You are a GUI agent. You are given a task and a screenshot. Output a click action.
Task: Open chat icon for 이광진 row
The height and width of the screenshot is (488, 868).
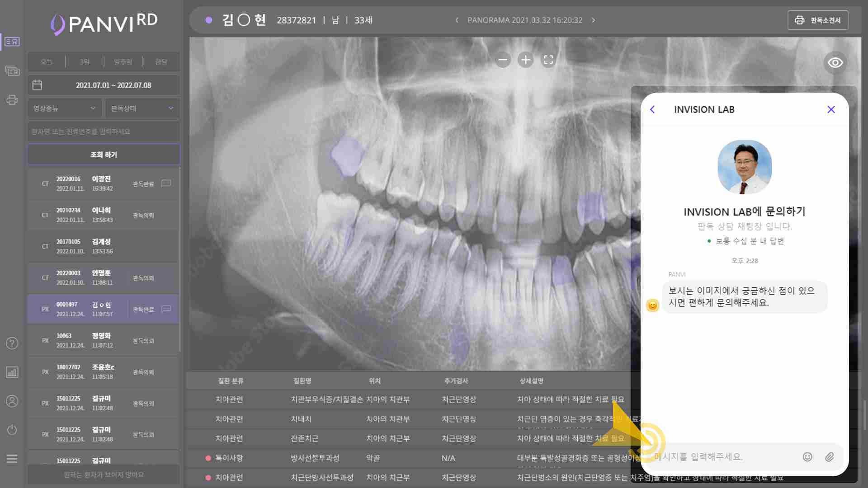point(166,183)
